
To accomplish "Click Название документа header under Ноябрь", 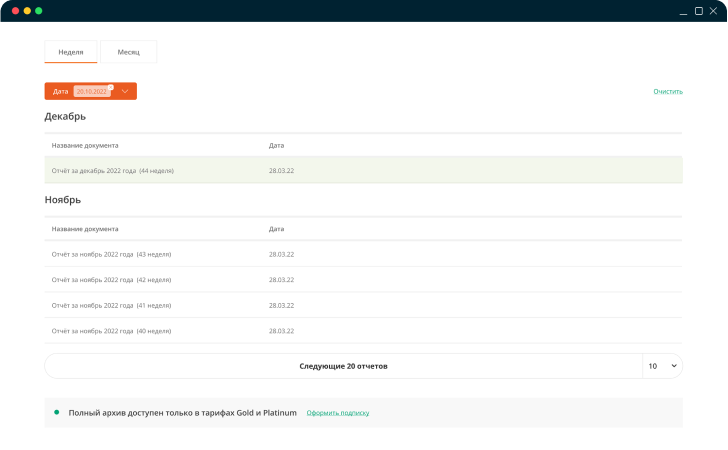I will 85,229.
